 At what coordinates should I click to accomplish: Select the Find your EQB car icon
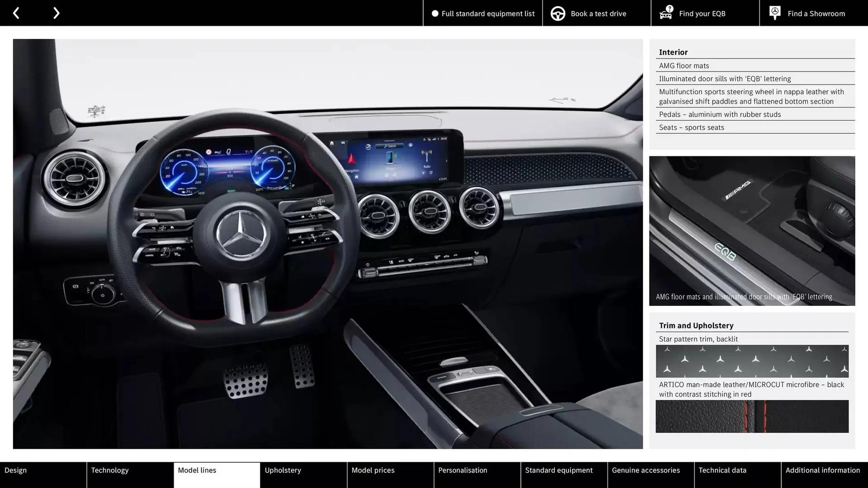(665, 14)
